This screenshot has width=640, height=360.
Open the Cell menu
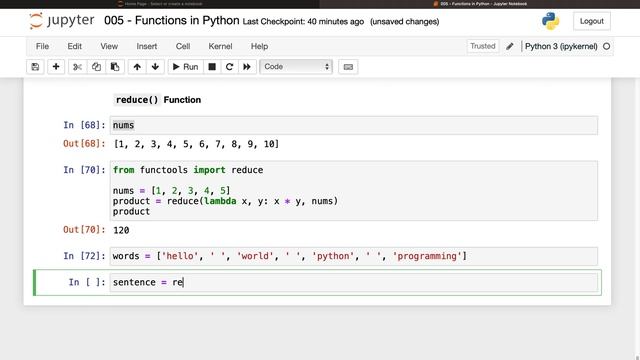[183, 47]
